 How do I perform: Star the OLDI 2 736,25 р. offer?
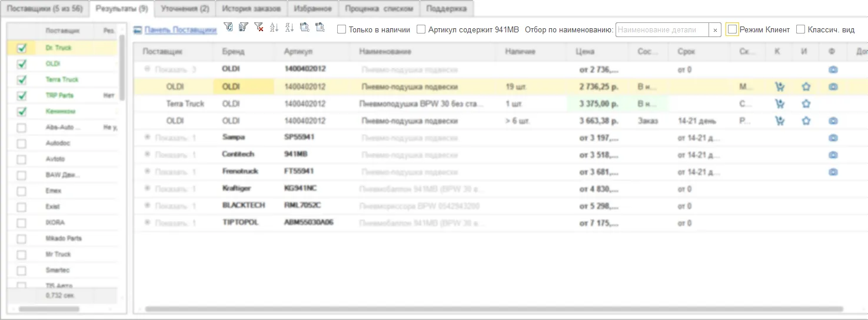(x=806, y=87)
